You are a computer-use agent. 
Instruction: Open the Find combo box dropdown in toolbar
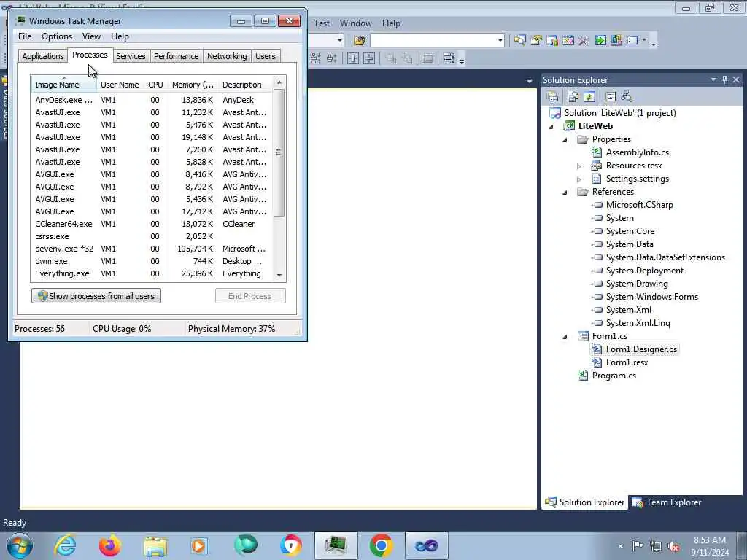click(500, 41)
